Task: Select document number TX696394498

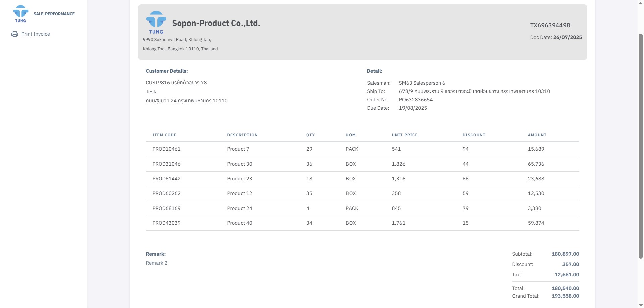Action: point(550,25)
